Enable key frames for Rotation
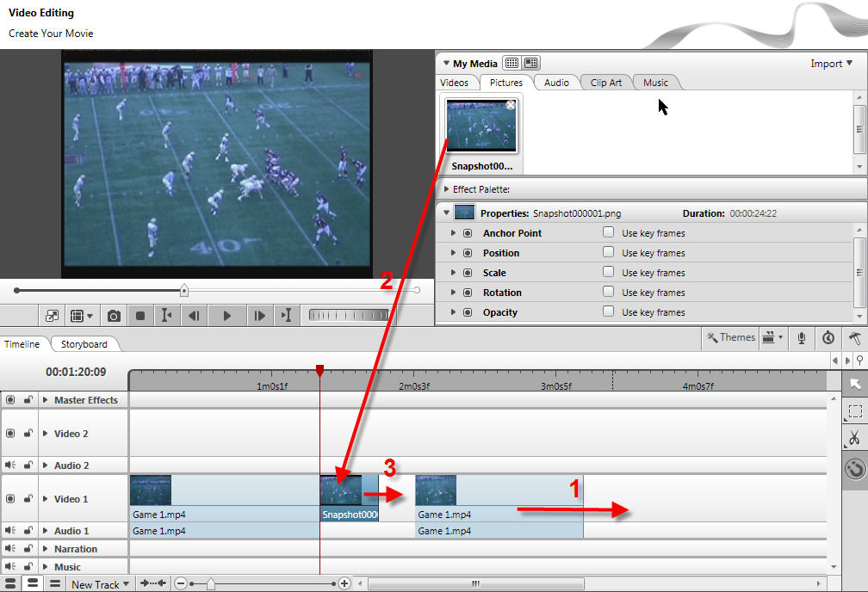Viewport: 868px width, 592px height. 608,292
